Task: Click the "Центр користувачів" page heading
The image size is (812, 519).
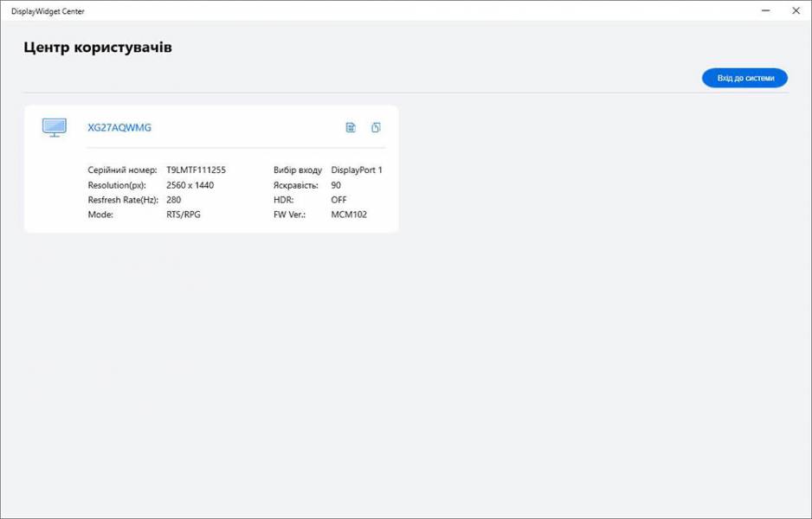Action: click(x=98, y=48)
